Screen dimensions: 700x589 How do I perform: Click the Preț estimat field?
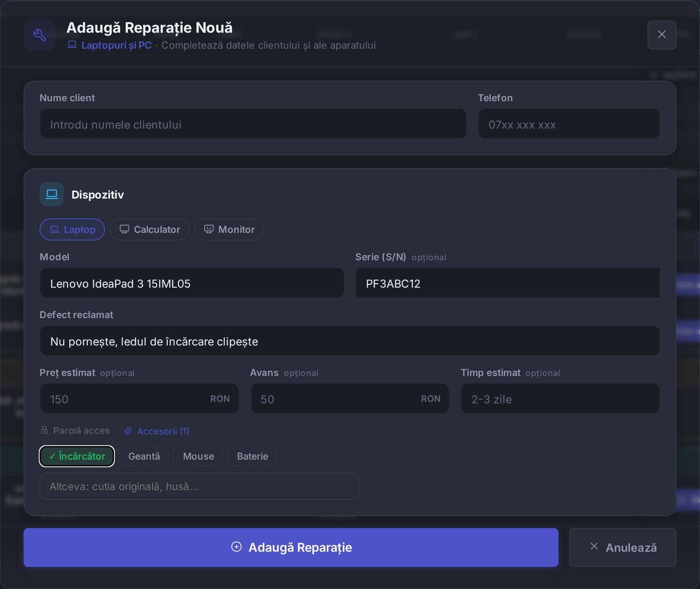click(x=139, y=399)
